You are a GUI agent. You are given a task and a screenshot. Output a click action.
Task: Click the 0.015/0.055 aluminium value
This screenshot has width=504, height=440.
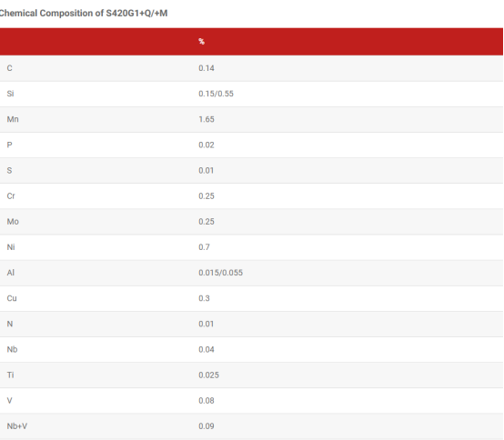[x=220, y=273]
